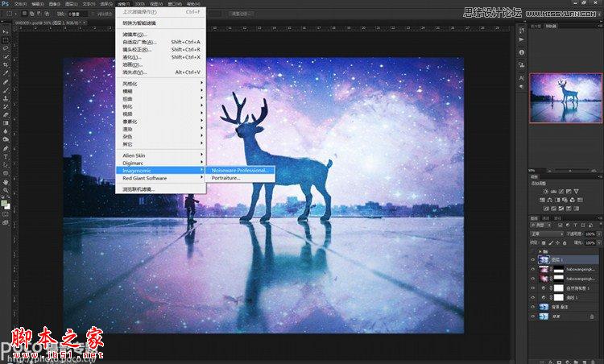Select the Eyedropper tool
The height and width of the screenshot is (364, 604).
click(6, 73)
